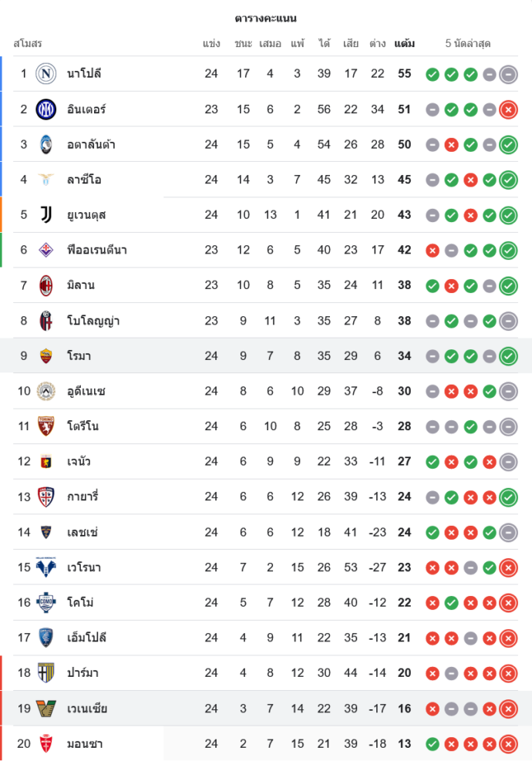This screenshot has height=771, width=532.
Task: Click the Lazio eagle crest
Action: [x=46, y=180]
